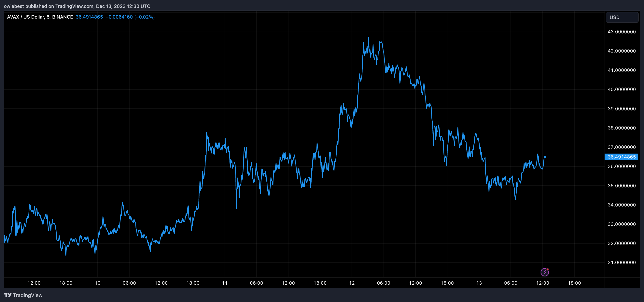644x302 pixels.
Task: Click the 43.0000000 price axis label
Action: 622,32
